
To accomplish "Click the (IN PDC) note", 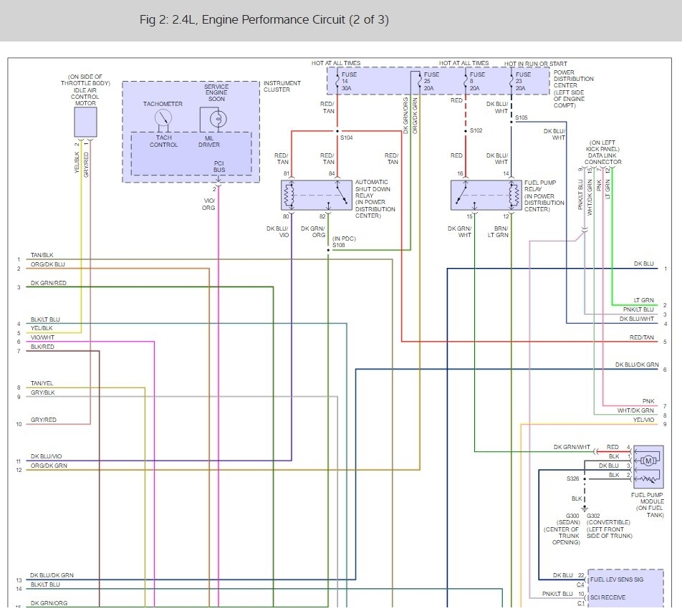I will tap(344, 239).
